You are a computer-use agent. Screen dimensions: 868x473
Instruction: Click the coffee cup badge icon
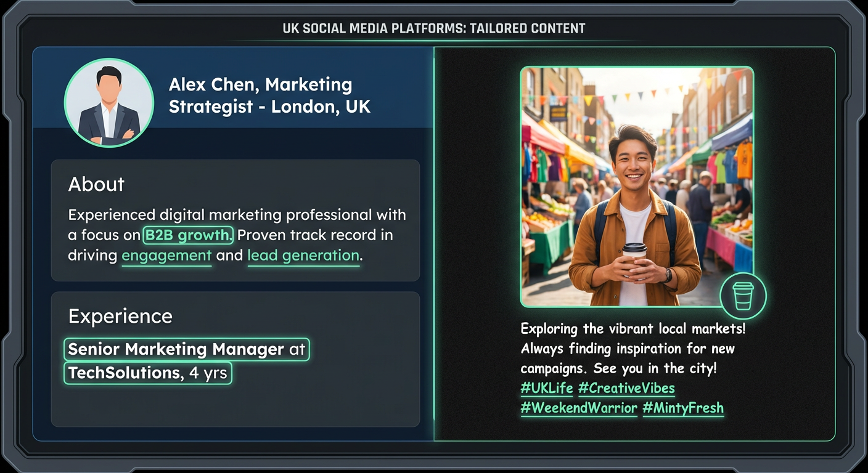coord(743,296)
